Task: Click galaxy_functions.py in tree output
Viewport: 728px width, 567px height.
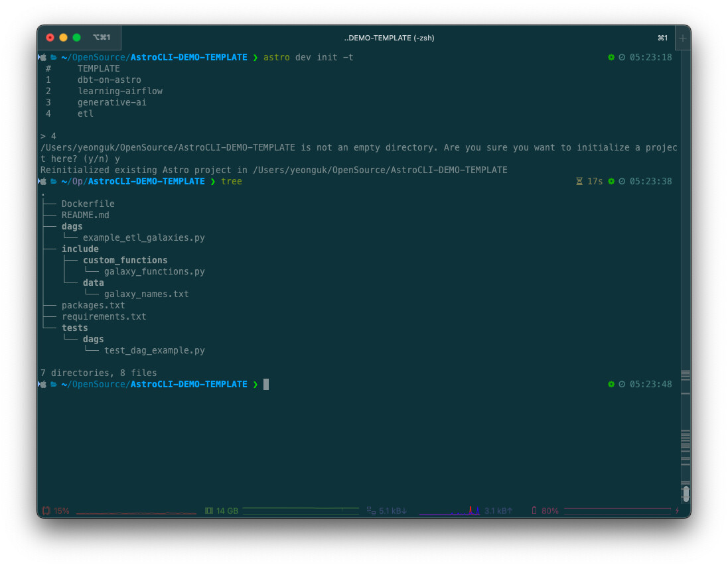Action: [155, 271]
